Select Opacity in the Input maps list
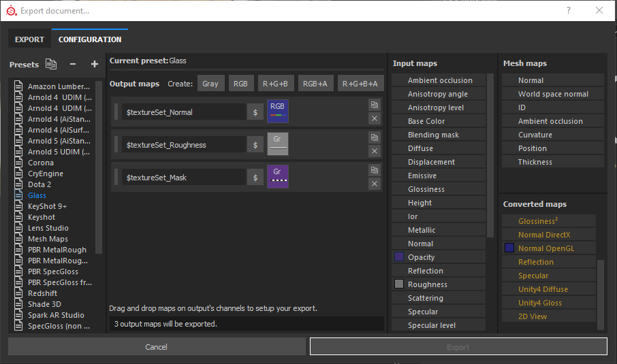Screen dimensions: 617x364 [421, 257]
